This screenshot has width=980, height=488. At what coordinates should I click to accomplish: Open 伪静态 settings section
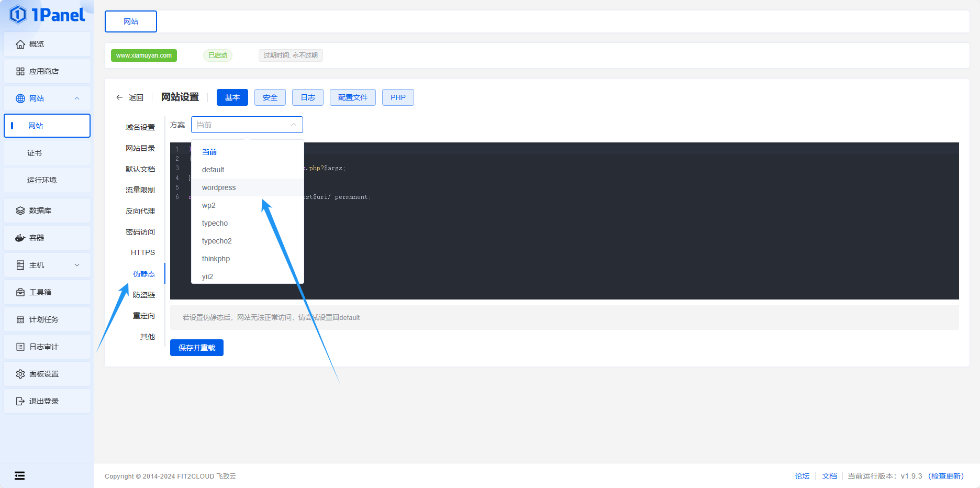(x=144, y=274)
